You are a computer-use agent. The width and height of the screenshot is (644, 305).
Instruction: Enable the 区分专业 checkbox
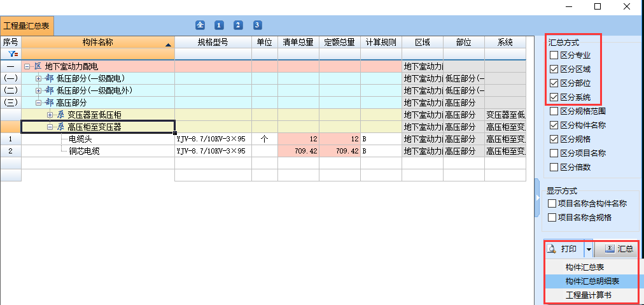[x=554, y=55]
